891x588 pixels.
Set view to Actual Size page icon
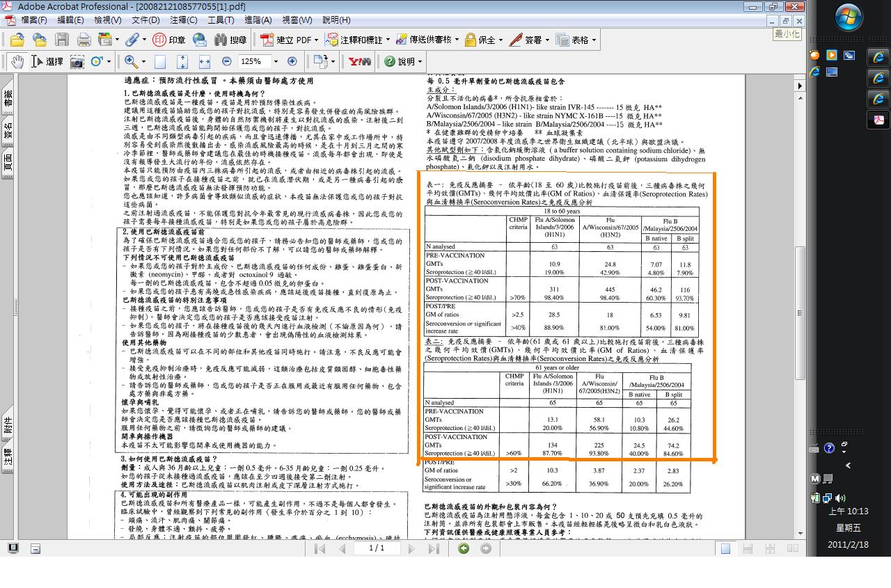[160, 61]
